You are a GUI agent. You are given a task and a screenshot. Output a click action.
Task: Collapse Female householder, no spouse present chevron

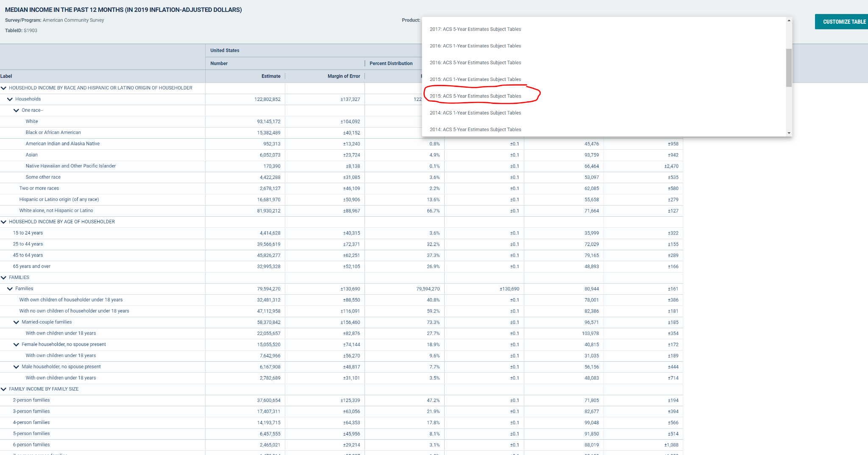[16, 345]
